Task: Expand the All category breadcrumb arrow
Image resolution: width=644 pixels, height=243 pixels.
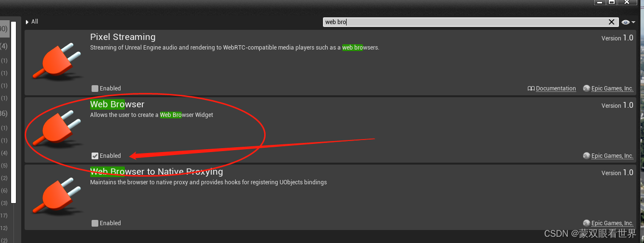Action: 27,22
